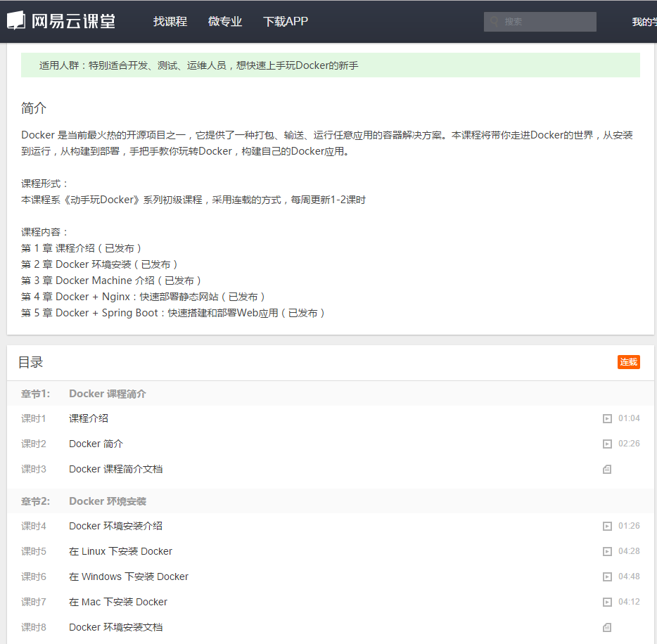Click play icon for Docker 环境安装介绍
The image size is (657, 644).
tap(606, 526)
